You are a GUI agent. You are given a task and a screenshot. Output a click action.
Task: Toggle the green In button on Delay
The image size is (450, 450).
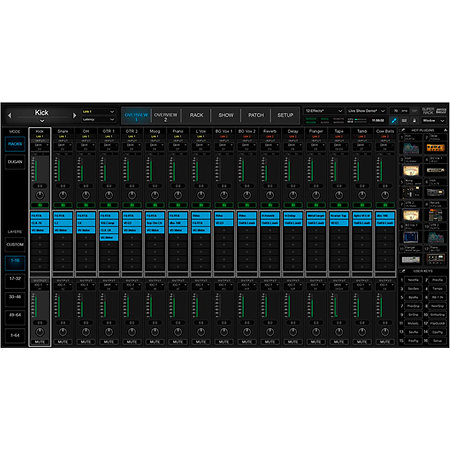(293, 205)
